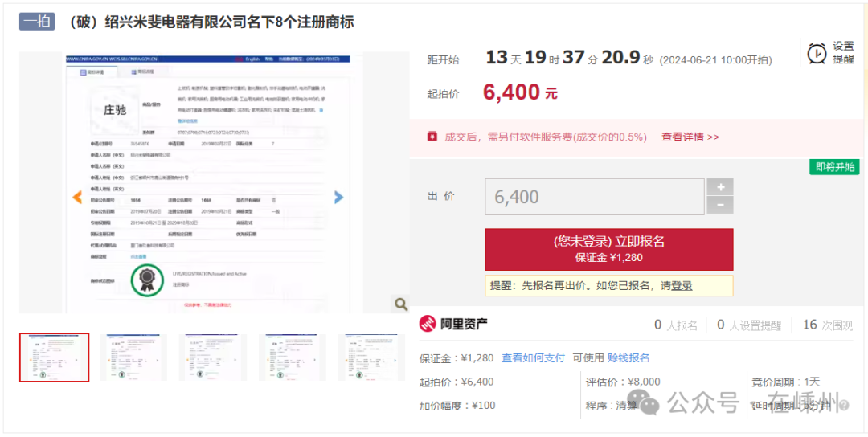Click the alarm clock reminder icon
Viewport: 868px width, 437px height.
(817, 53)
